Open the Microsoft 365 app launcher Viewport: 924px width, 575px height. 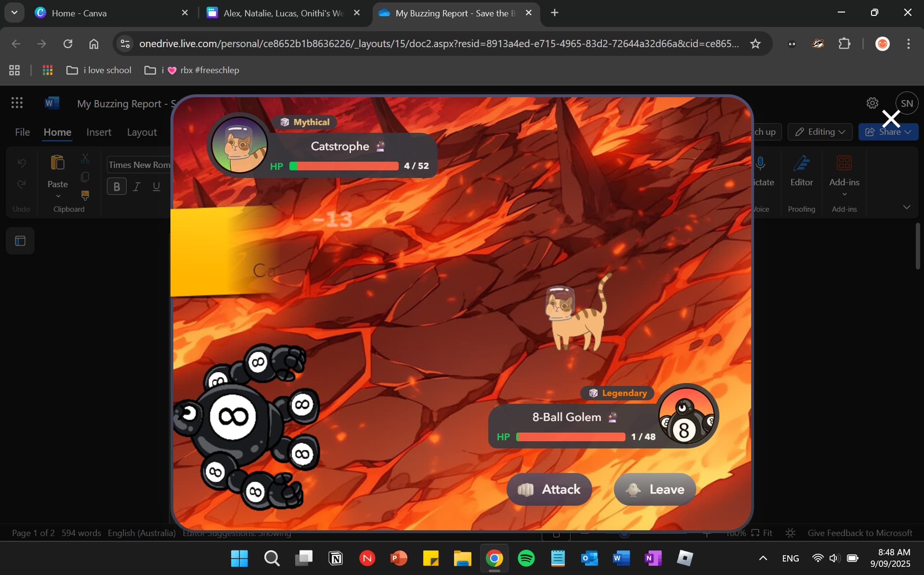(x=17, y=103)
